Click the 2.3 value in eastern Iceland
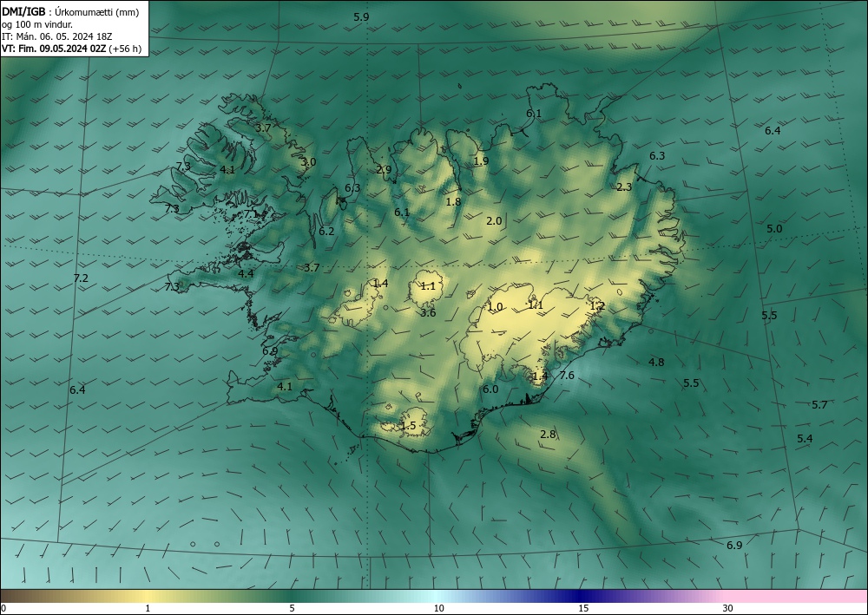Image resolution: width=868 pixels, height=615 pixels. [x=624, y=187]
